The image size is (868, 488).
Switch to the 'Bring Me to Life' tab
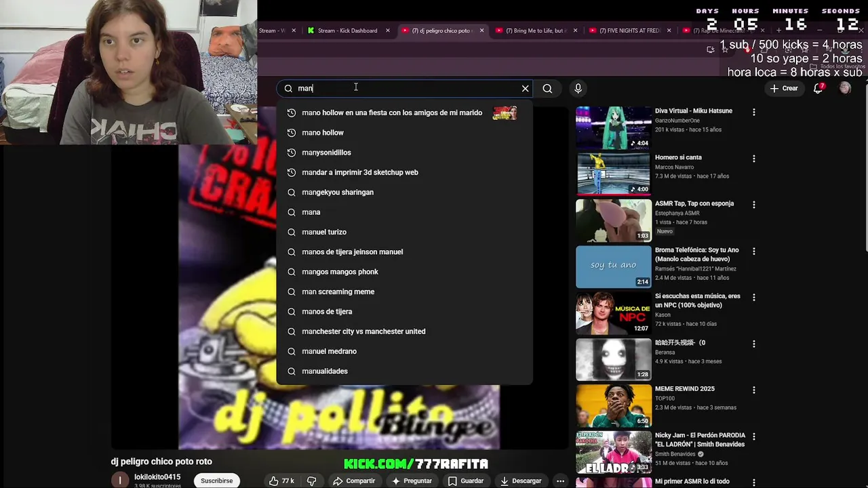click(x=534, y=30)
